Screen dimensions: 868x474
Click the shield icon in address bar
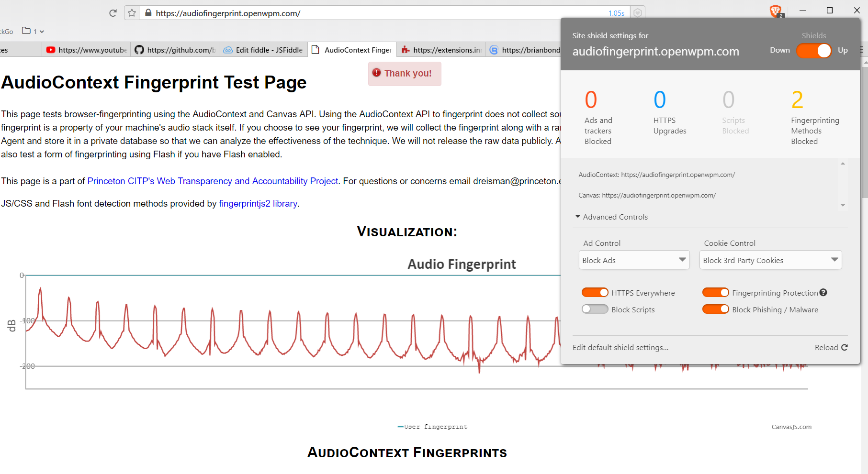637,13
